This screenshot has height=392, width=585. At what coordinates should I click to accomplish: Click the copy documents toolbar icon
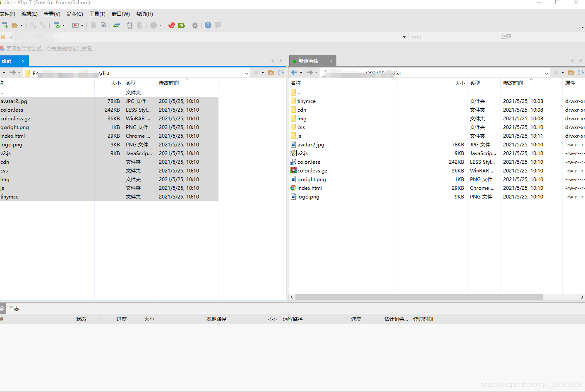130,25
